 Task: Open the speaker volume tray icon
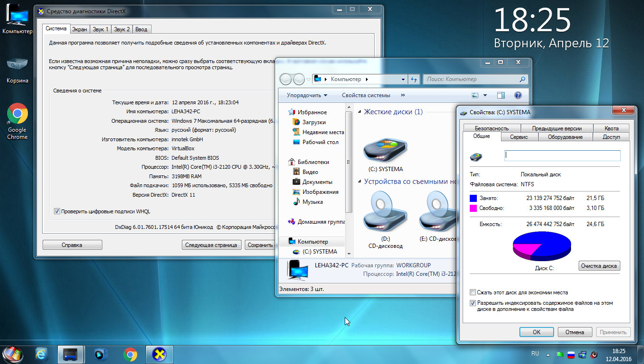594,354
